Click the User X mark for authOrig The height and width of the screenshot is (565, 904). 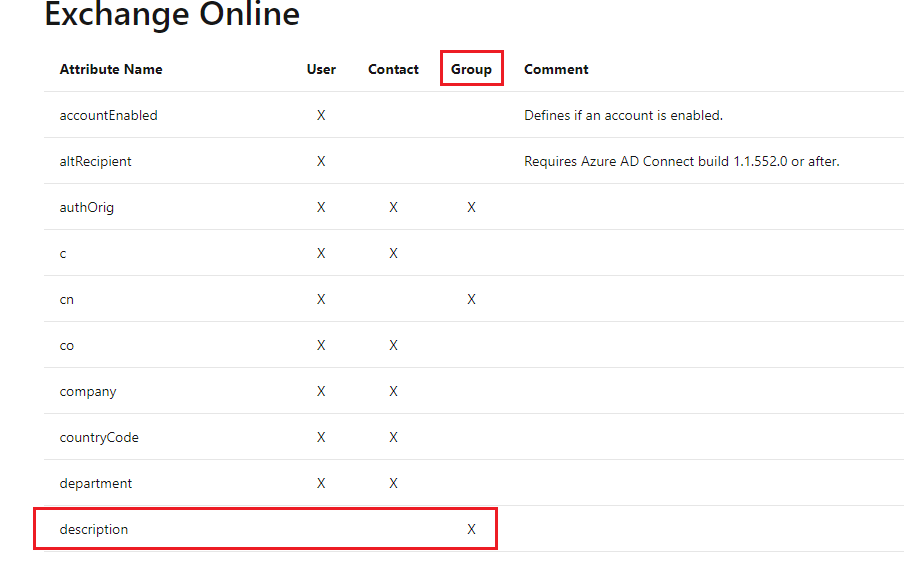[x=321, y=208]
